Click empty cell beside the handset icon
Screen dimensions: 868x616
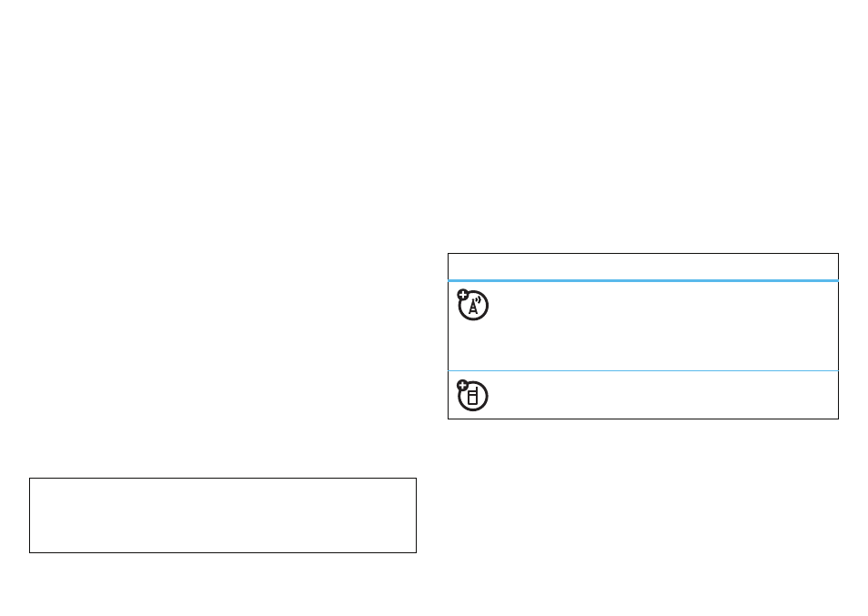click(x=662, y=395)
